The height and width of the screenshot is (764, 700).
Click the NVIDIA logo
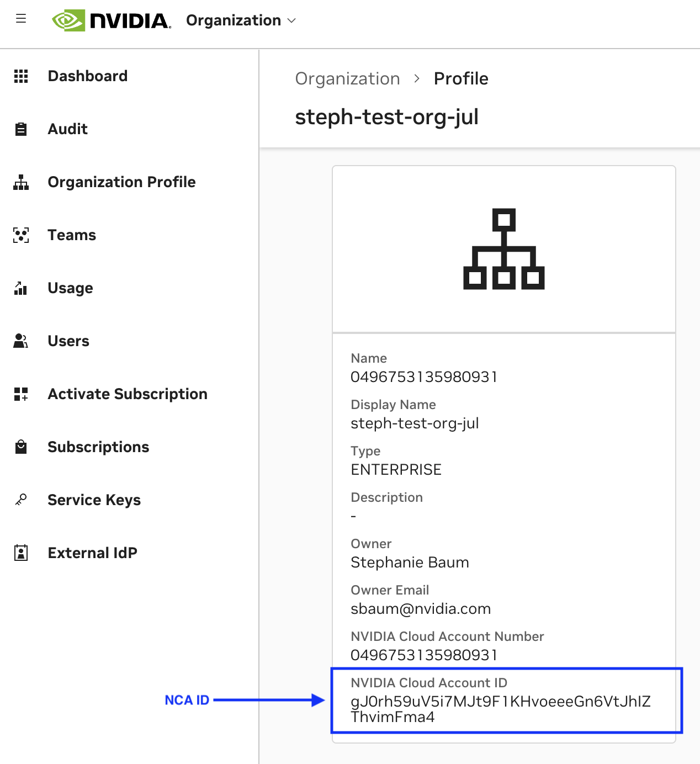(x=112, y=20)
